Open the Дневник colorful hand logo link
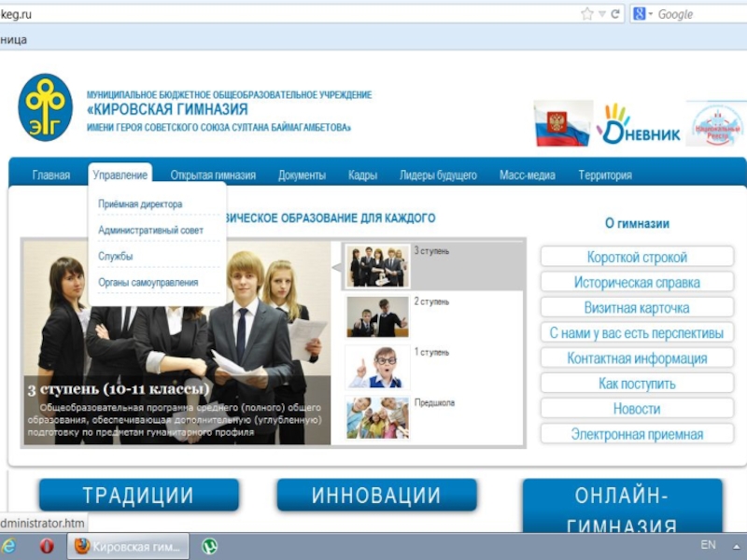 [x=639, y=125]
